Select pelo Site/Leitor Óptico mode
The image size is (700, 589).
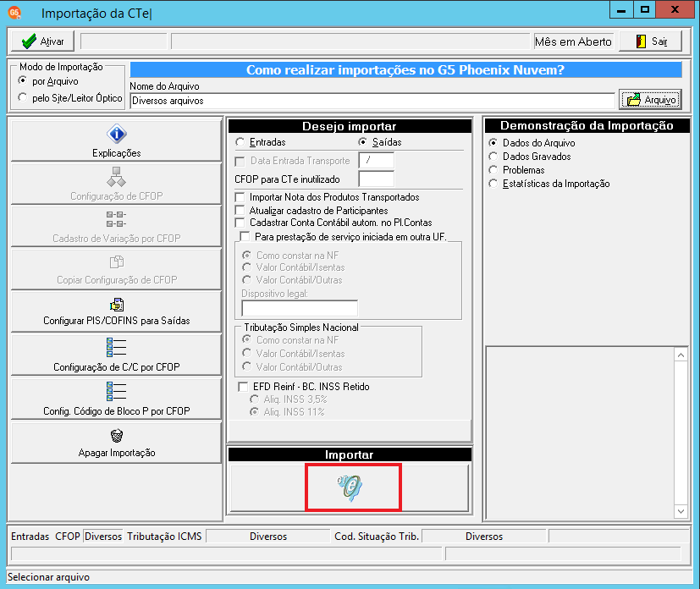22,97
